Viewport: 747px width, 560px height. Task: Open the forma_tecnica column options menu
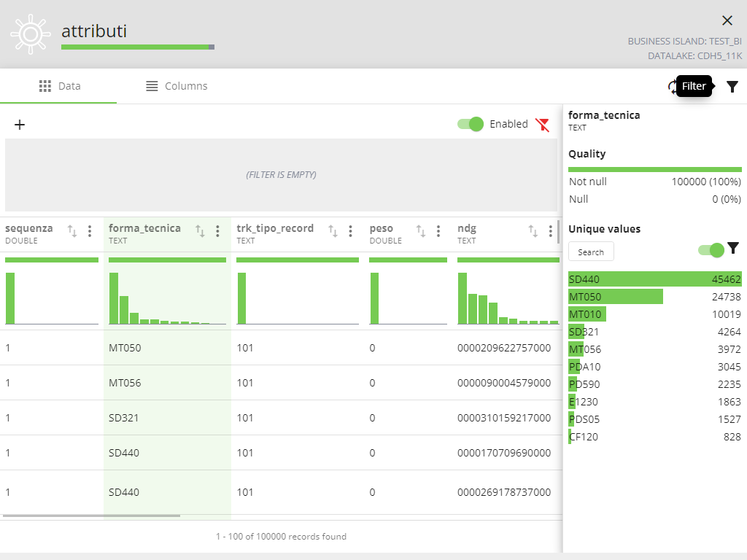[217, 231]
